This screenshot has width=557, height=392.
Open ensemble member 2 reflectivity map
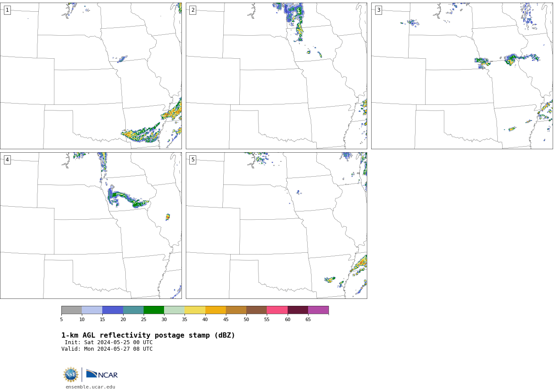pos(276,76)
